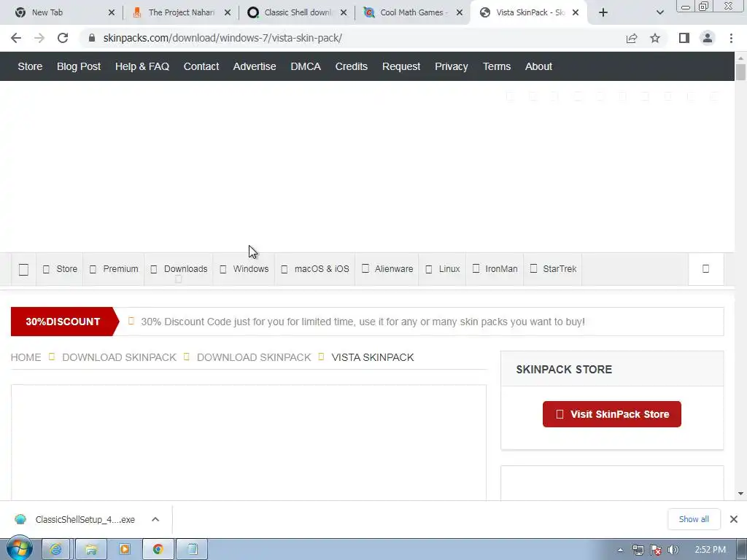The image size is (747, 560).
Task: Go back to the previous page
Action: point(16,38)
